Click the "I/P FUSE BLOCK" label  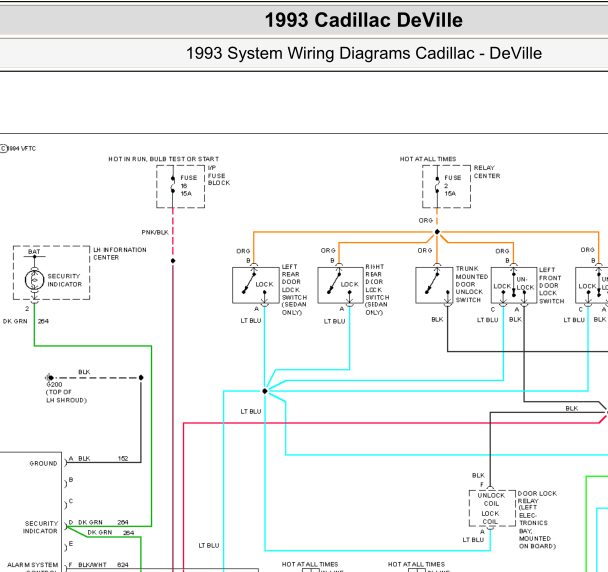pos(219,175)
